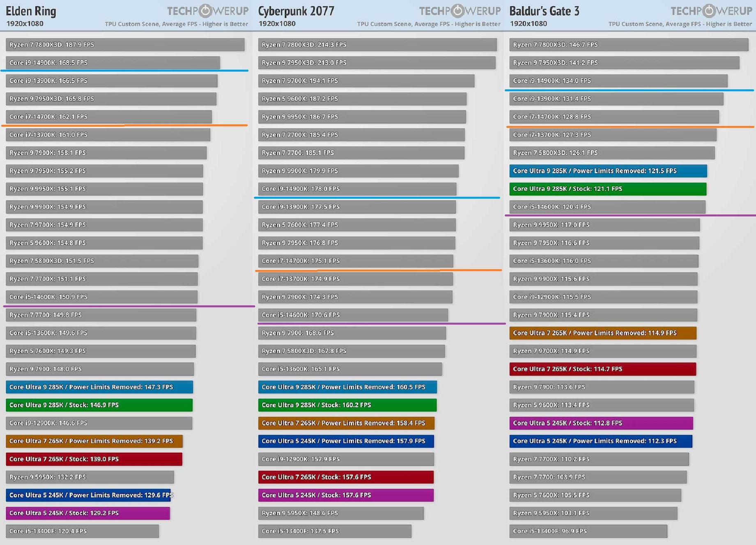Click the green Core Ultra 9 285K Stock 146.9 FPS bar
756x545 pixels.
click(99, 405)
